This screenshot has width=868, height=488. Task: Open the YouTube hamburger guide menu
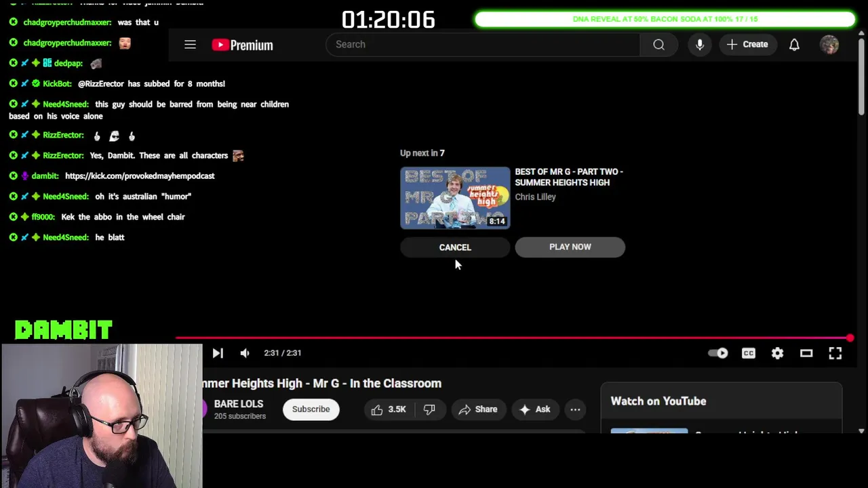(190, 45)
